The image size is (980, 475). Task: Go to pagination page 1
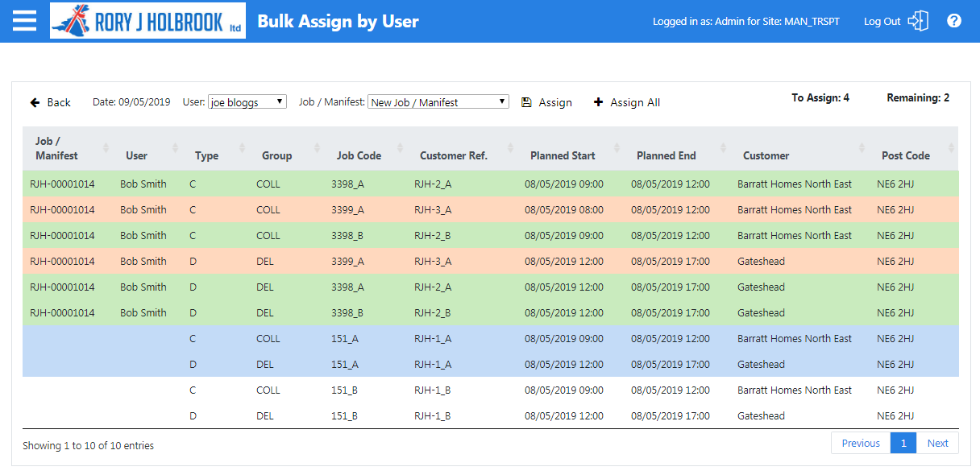[903, 443]
